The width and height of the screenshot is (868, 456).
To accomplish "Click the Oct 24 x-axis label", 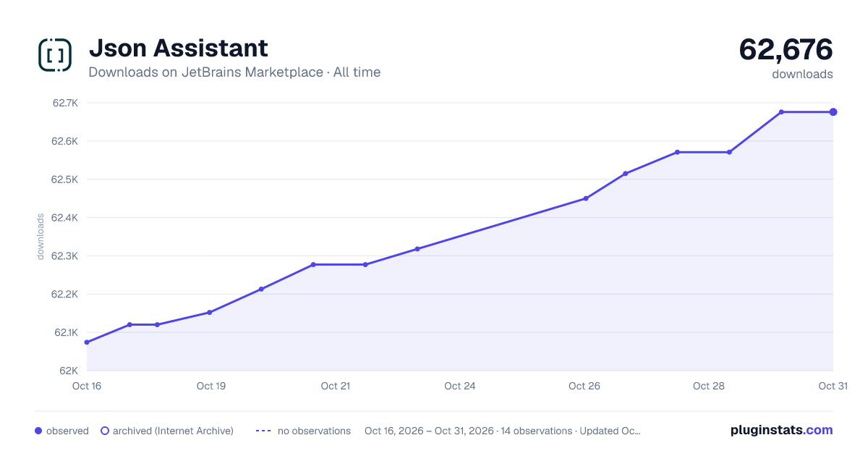I will pyautogui.click(x=460, y=386).
